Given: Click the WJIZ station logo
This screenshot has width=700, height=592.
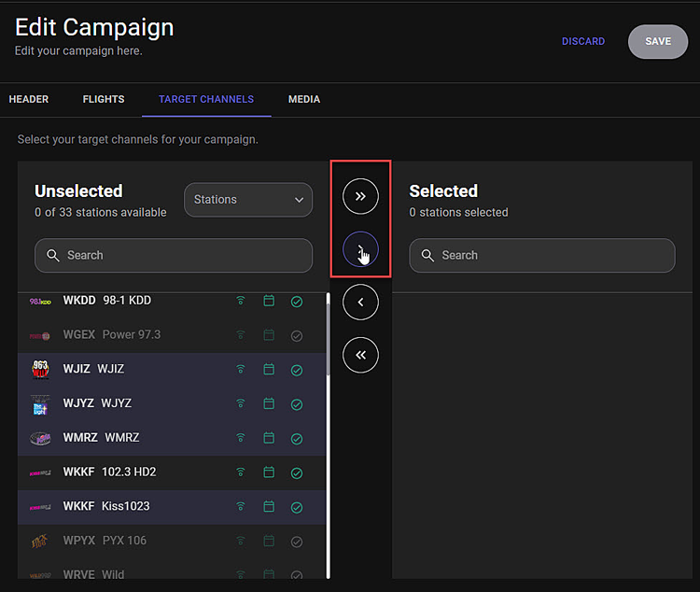Looking at the screenshot, I should (40, 370).
